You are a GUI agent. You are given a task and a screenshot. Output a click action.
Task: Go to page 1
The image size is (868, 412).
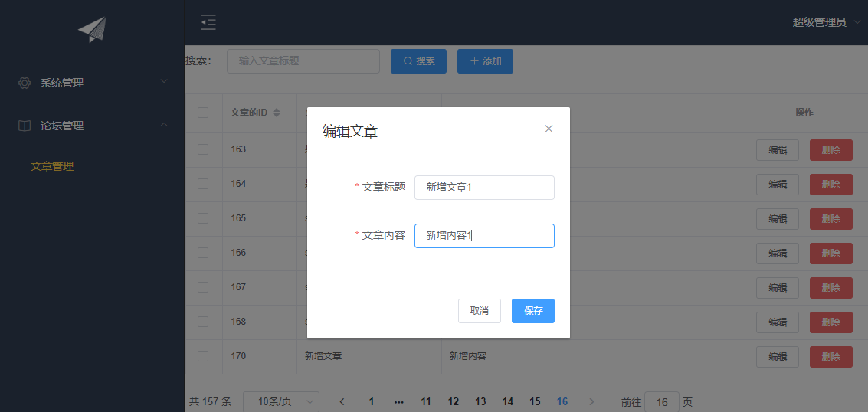coord(372,402)
